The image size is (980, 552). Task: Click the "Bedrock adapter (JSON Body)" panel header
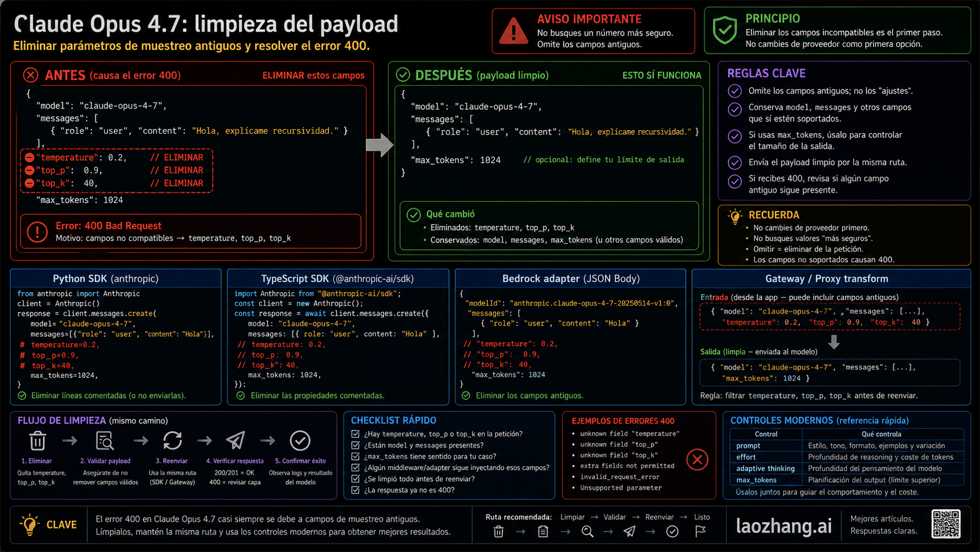(571, 279)
